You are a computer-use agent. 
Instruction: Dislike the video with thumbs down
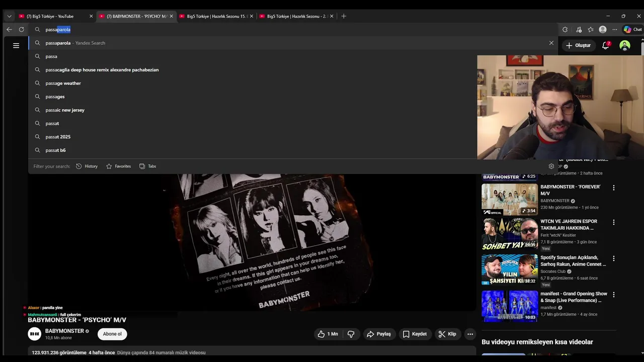pos(351,334)
